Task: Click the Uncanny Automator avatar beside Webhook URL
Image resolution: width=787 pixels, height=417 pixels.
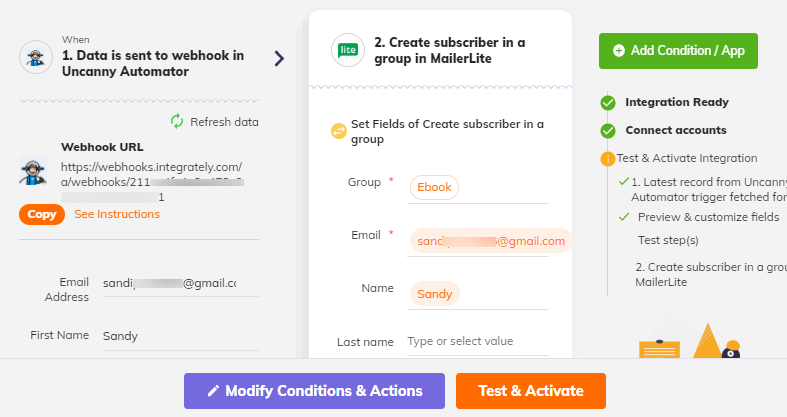Action: pyautogui.click(x=33, y=171)
